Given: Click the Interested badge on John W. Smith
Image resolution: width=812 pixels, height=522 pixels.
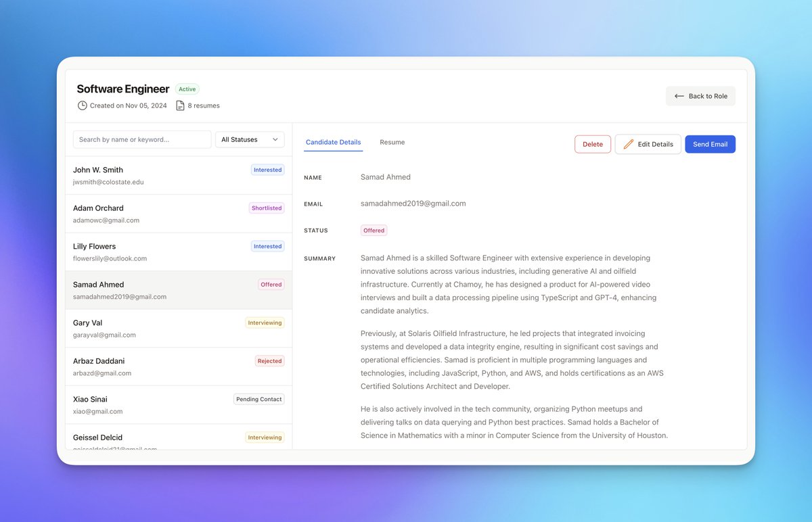Looking at the screenshot, I should click(267, 170).
